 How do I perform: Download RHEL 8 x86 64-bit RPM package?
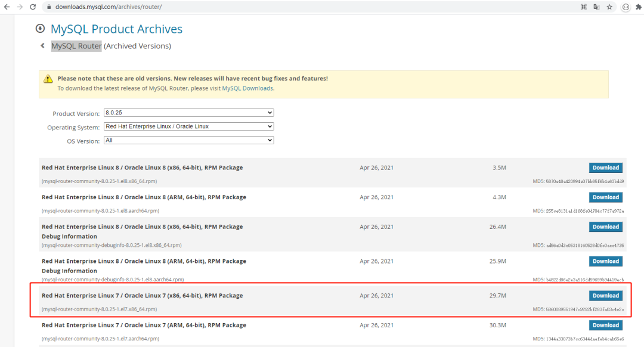click(605, 168)
